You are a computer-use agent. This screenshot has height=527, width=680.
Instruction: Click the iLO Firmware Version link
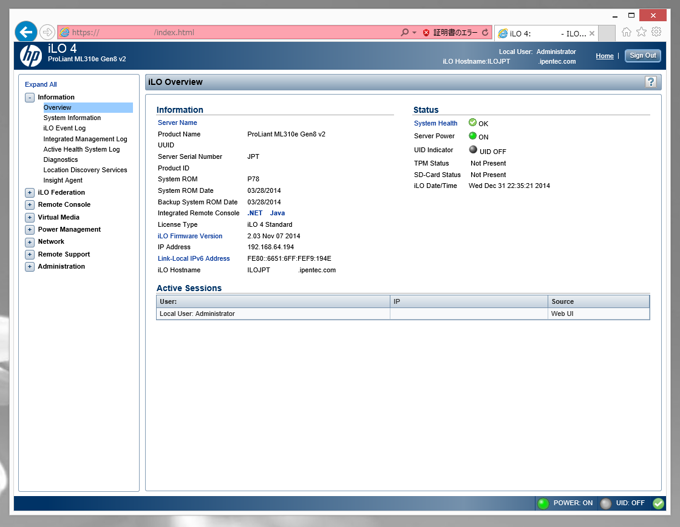(x=190, y=236)
